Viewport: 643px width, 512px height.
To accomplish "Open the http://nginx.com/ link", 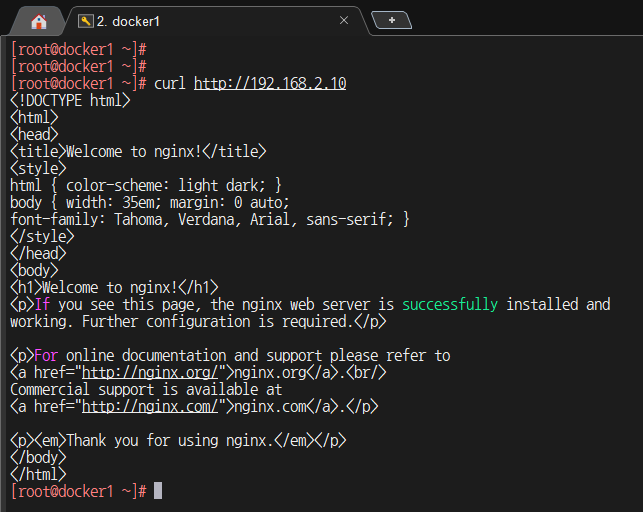I will click(x=150, y=407).
